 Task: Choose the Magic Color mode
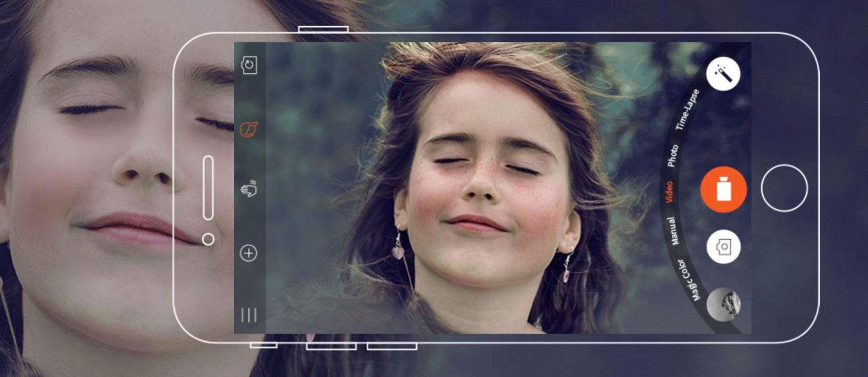688,279
